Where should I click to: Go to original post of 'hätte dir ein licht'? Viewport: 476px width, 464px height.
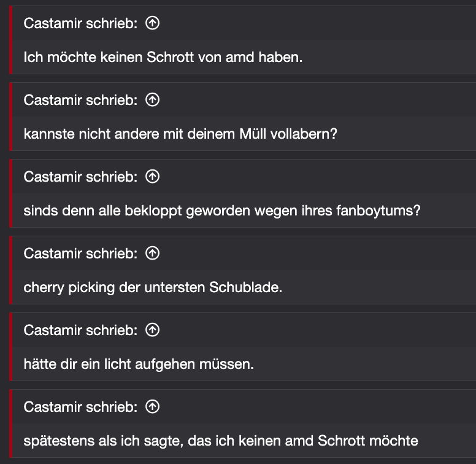153,330
